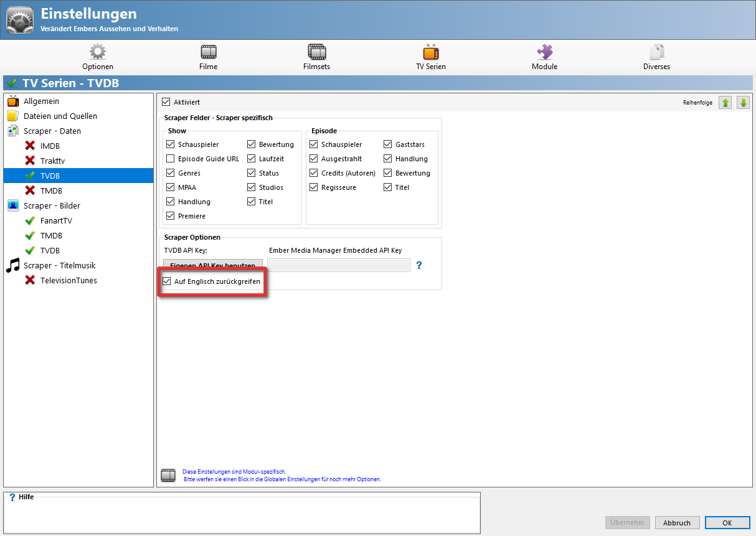
Task: Open the Module settings section
Action: [544, 57]
